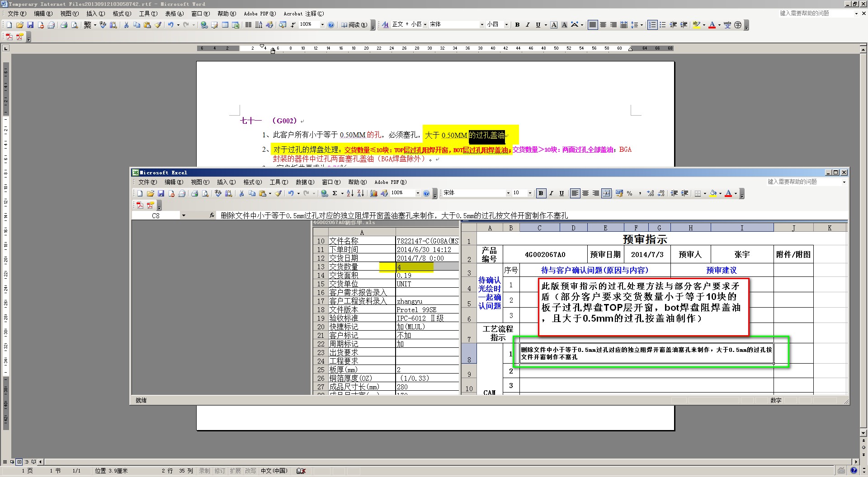Click Word's 阅读(R) reading layout button

(x=354, y=25)
